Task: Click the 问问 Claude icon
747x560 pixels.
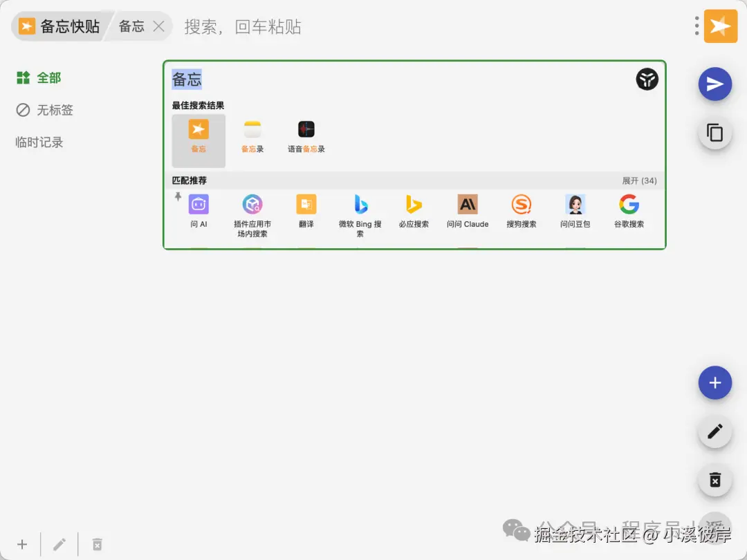Action: [x=468, y=204]
